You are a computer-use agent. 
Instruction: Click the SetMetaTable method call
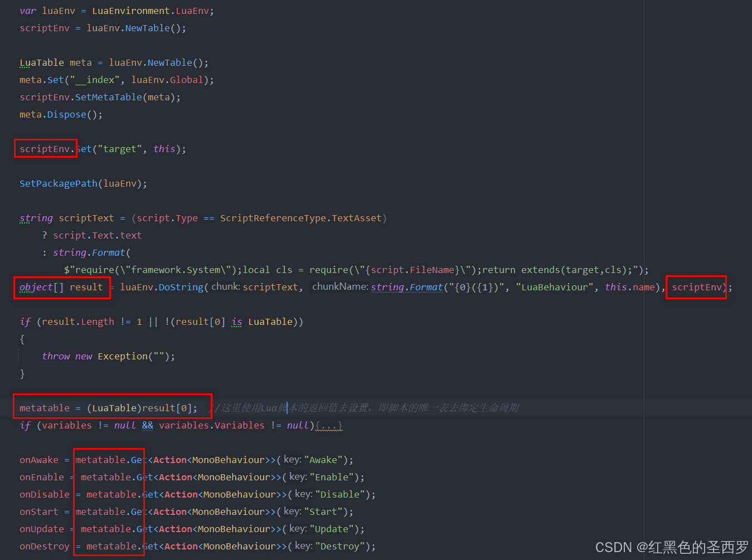click(x=109, y=98)
